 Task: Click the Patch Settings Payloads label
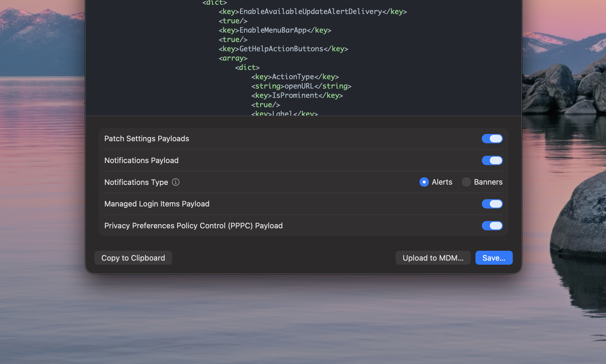tap(147, 139)
